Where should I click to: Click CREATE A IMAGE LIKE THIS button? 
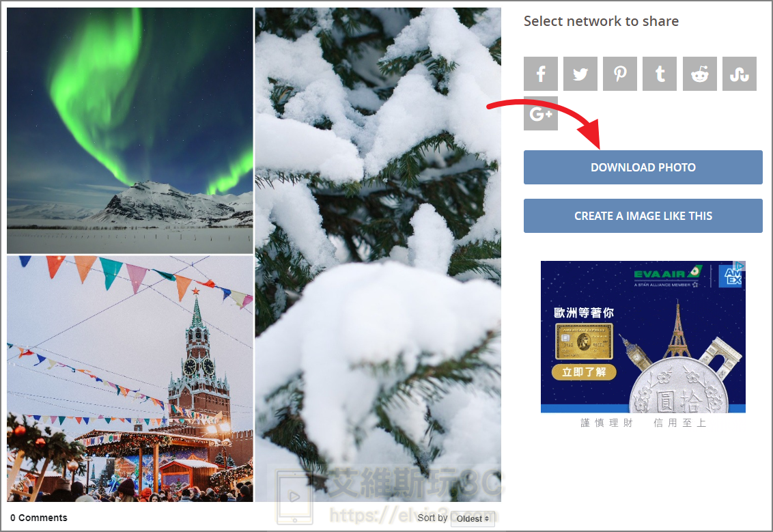[643, 215]
